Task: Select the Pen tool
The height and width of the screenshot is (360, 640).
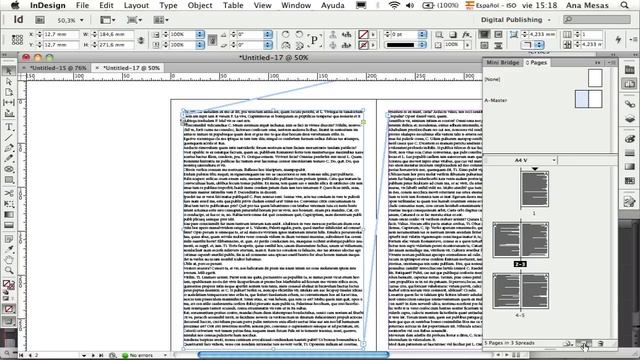Action: (9, 148)
